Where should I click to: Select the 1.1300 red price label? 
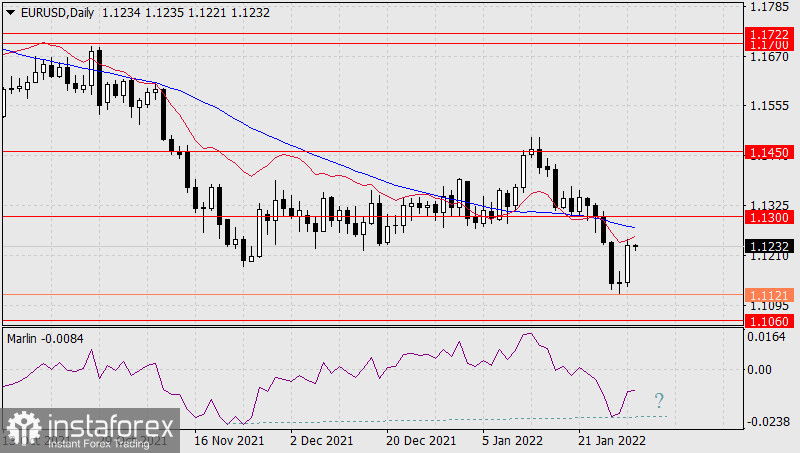click(770, 216)
